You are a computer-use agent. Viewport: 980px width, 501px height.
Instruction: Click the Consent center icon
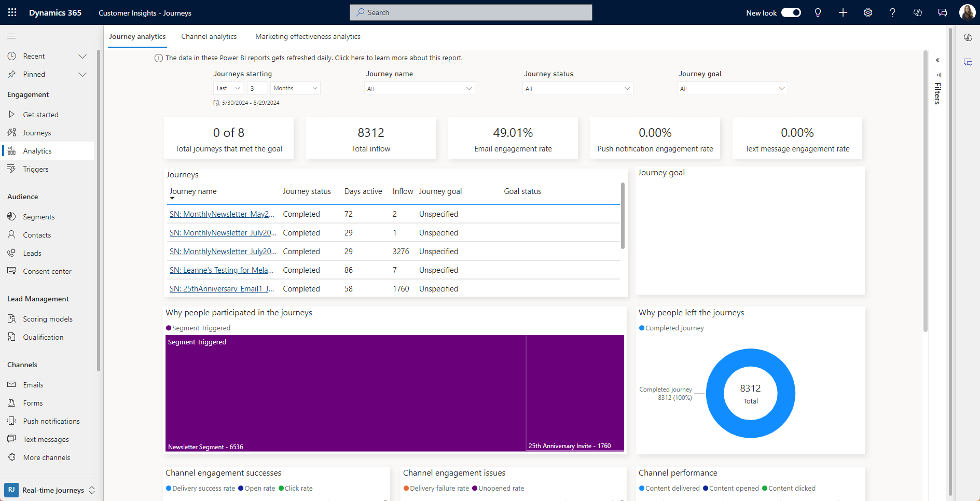click(x=11, y=271)
